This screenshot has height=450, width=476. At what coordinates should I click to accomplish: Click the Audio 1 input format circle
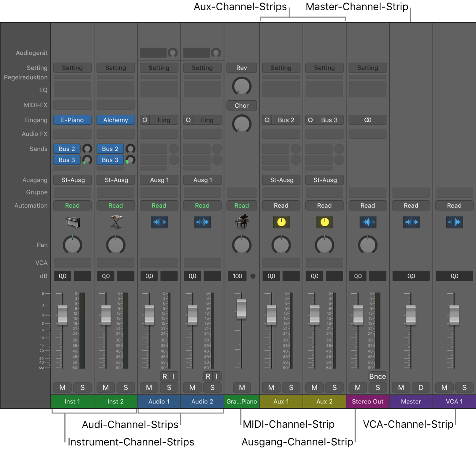tap(145, 120)
